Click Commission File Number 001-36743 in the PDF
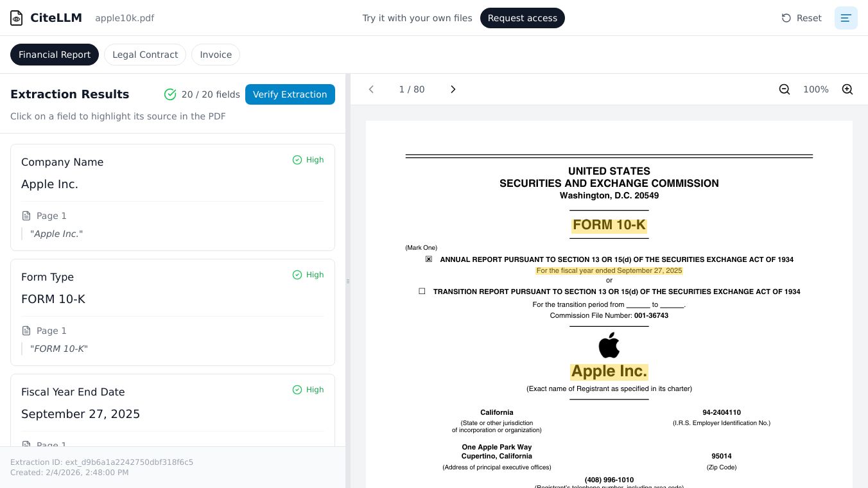The image size is (868, 488). click(x=609, y=315)
